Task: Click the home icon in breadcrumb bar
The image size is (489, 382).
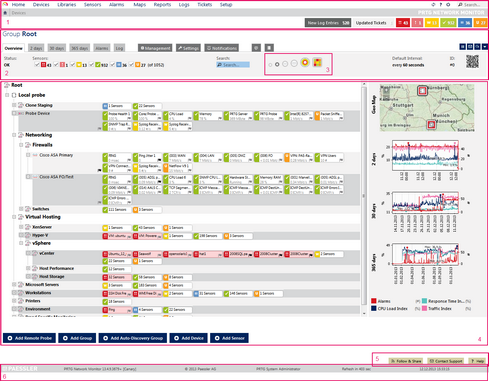Action: click(5, 13)
